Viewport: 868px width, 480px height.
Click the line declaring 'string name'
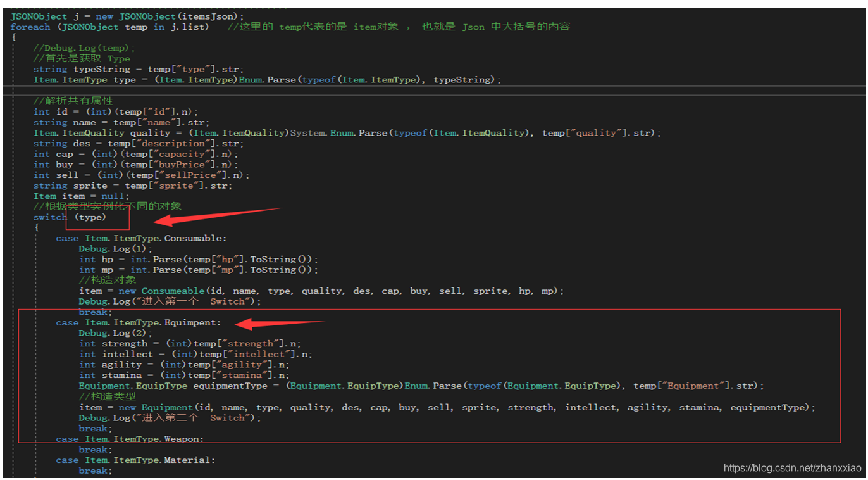(x=121, y=122)
